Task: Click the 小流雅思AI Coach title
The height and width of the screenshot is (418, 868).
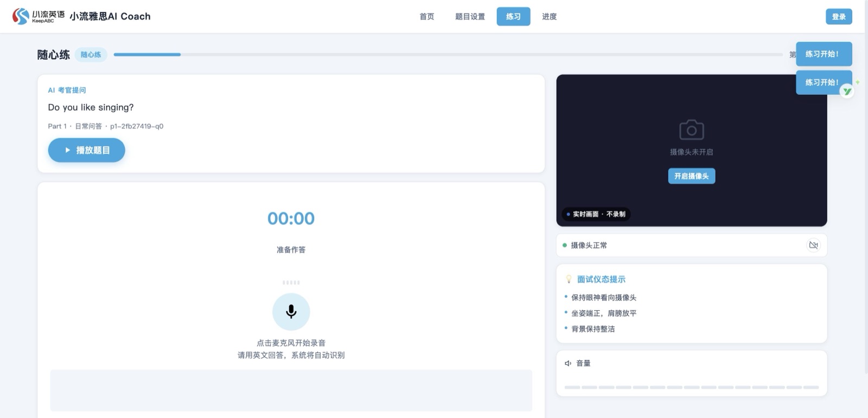Action: tap(110, 17)
